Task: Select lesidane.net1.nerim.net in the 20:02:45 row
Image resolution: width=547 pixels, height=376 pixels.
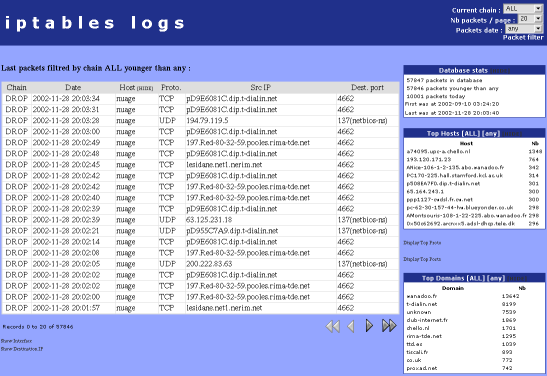Action: click(224, 165)
